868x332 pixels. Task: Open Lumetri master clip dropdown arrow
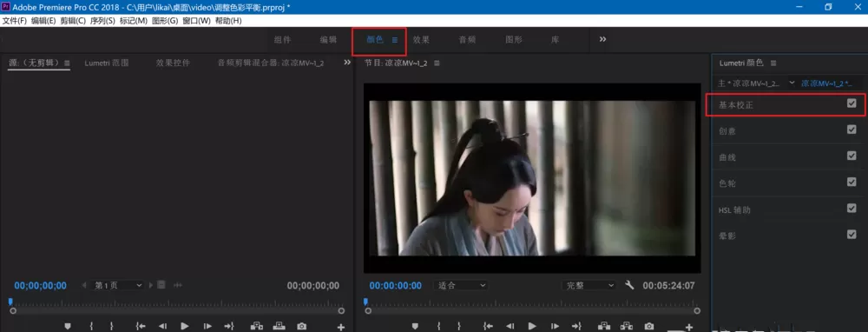792,83
